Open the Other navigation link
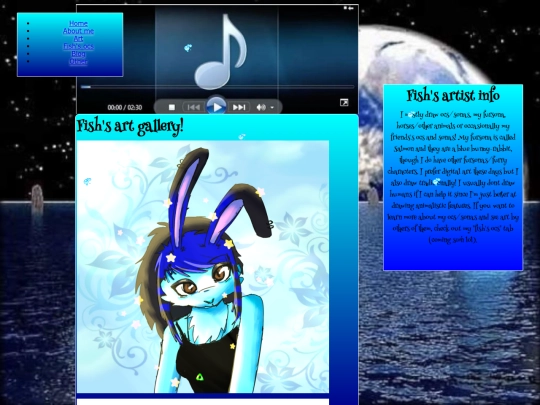Image resolution: width=540 pixels, height=405 pixels. click(79, 62)
